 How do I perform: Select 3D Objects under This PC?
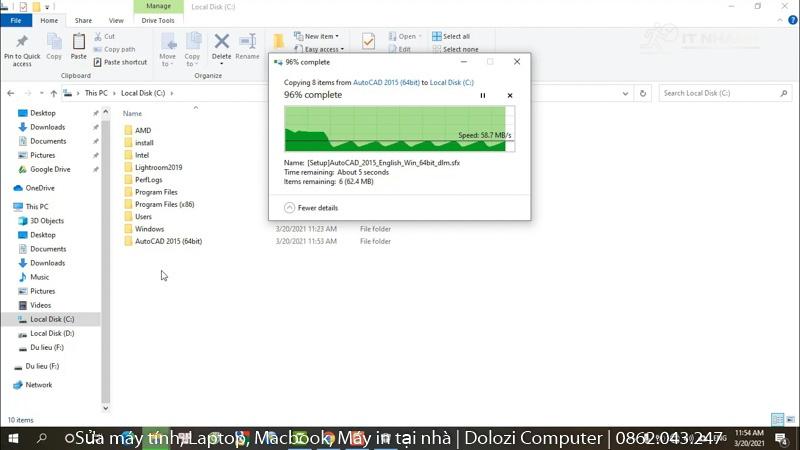[x=47, y=221]
